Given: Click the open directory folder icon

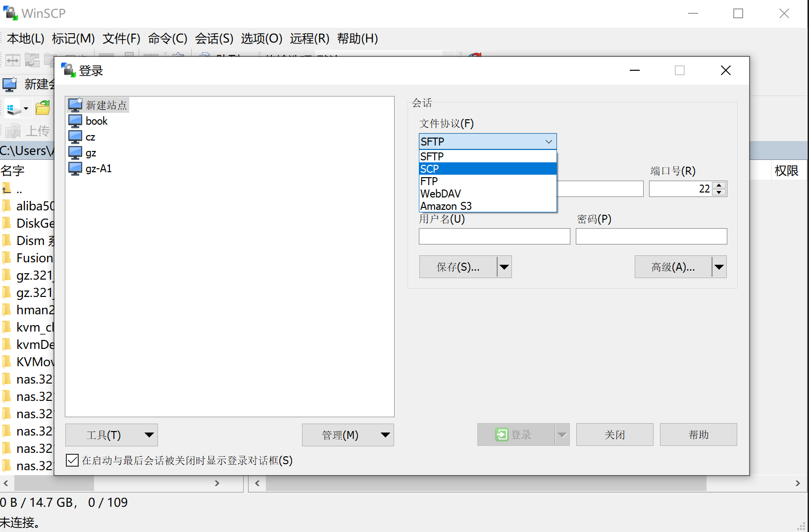Looking at the screenshot, I should pyautogui.click(x=43, y=107).
